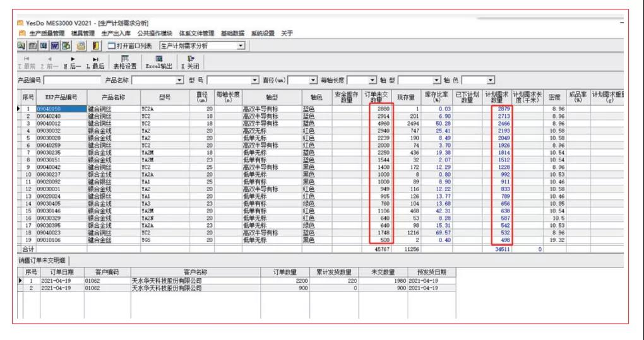Open the 关于 menu
The height and width of the screenshot is (340, 644).
coord(287,33)
